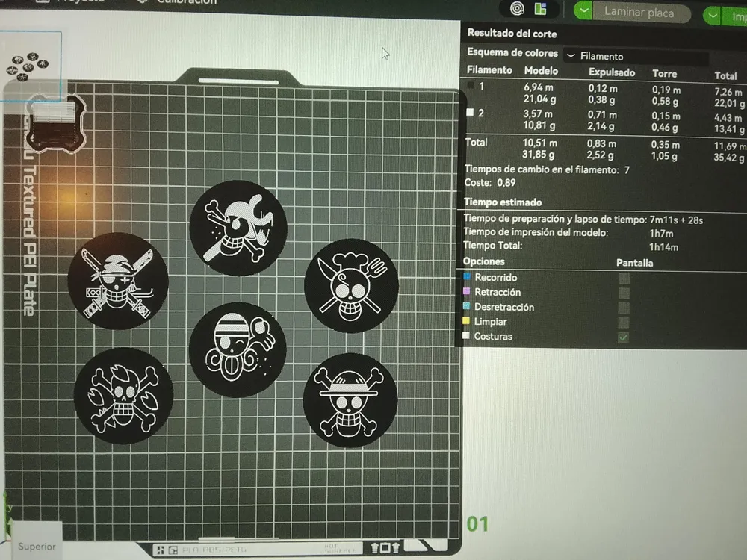Select the plate thumbnail in top-left corner
Image resolution: width=747 pixels, height=560 pixels.
point(31,66)
